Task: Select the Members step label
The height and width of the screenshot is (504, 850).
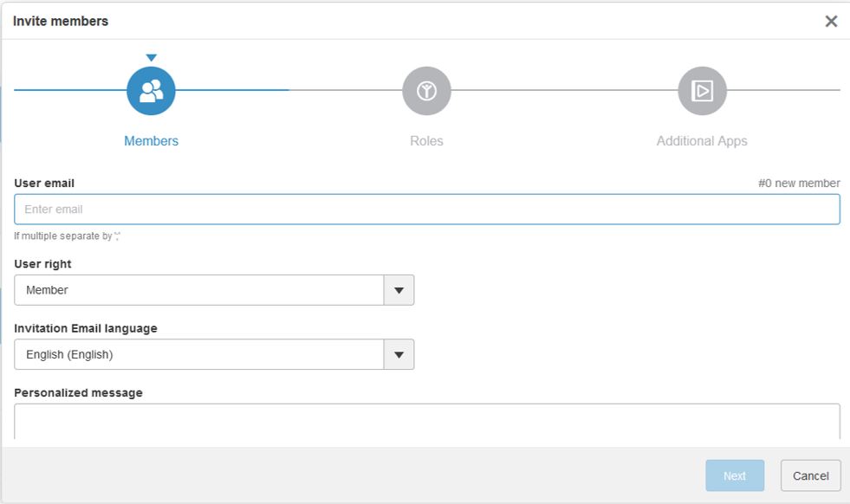Action: pos(151,141)
